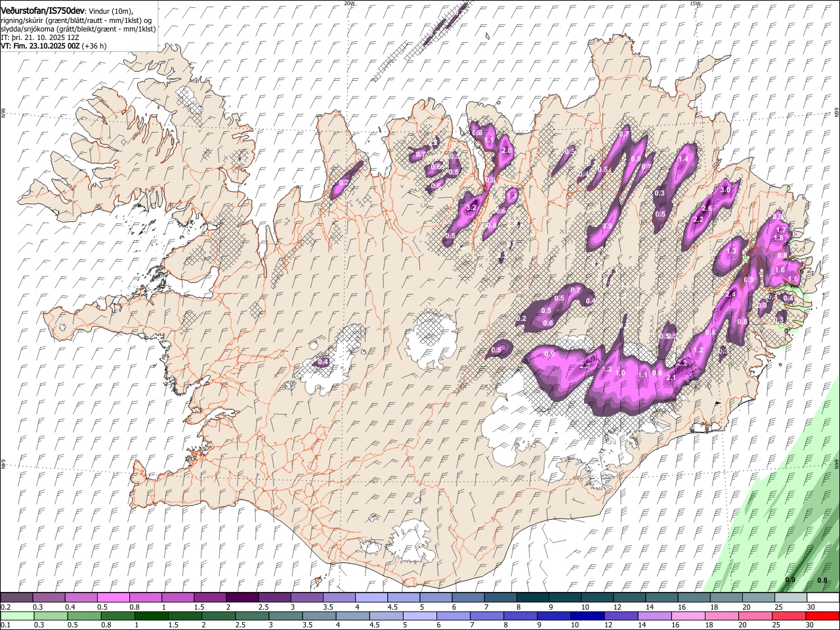Click the header line 'Veðurstofan/IS750dev: Vindur (10m)'
This screenshot has width=840, height=630.
pos(67,10)
